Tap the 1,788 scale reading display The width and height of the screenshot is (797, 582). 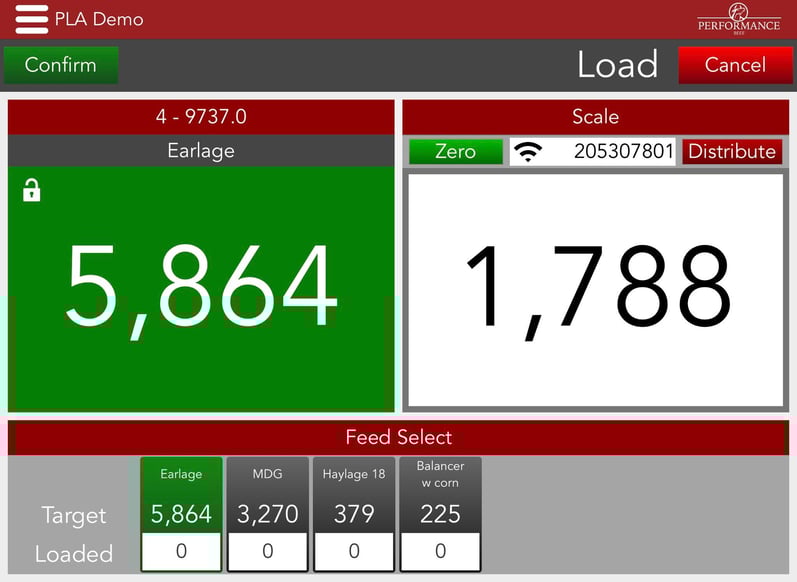[x=595, y=289]
